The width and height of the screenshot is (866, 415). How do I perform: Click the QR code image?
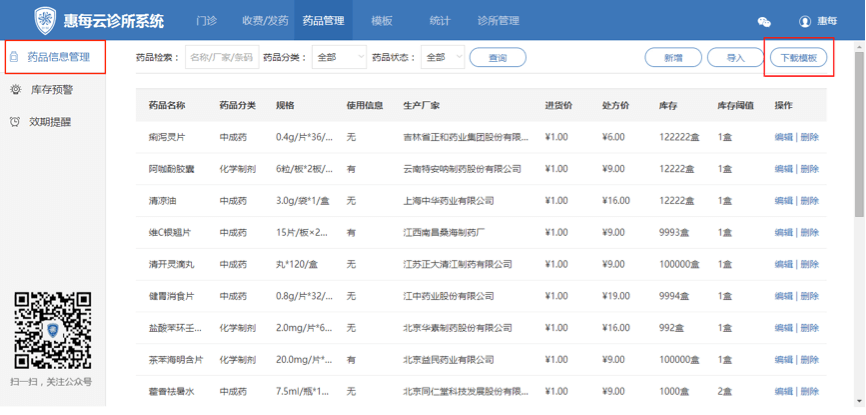pos(53,331)
